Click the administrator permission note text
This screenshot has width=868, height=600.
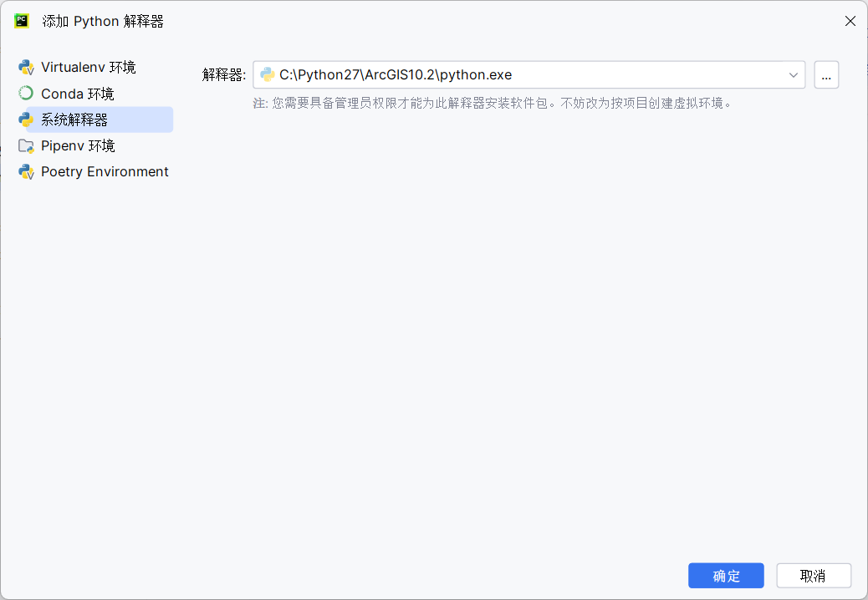(493, 104)
